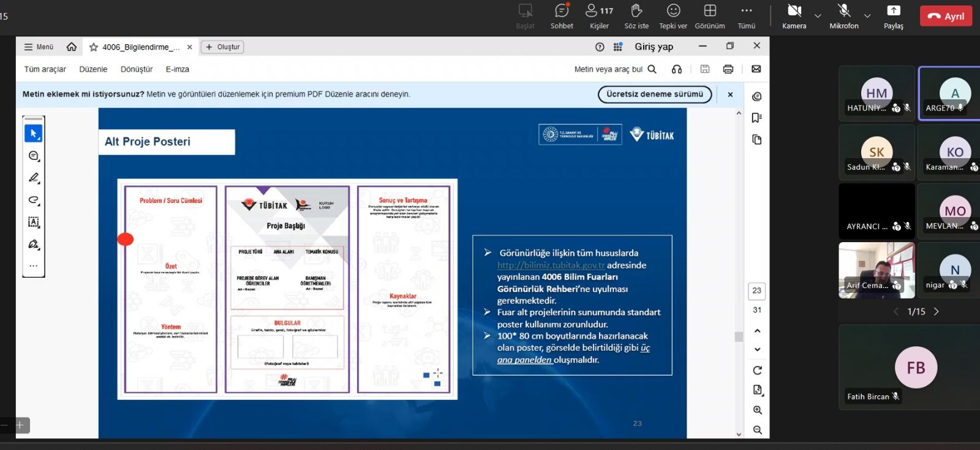Raise hand with Söz iste

636,17
